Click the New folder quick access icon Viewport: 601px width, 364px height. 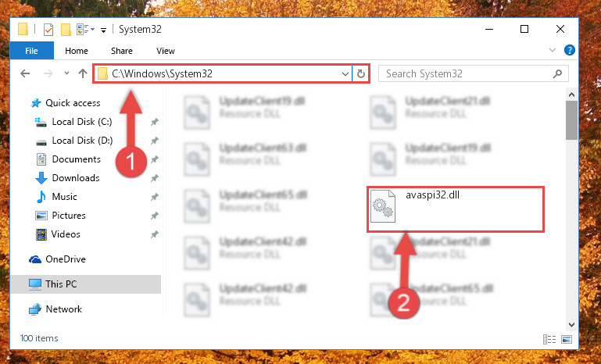tap(66, 30)
